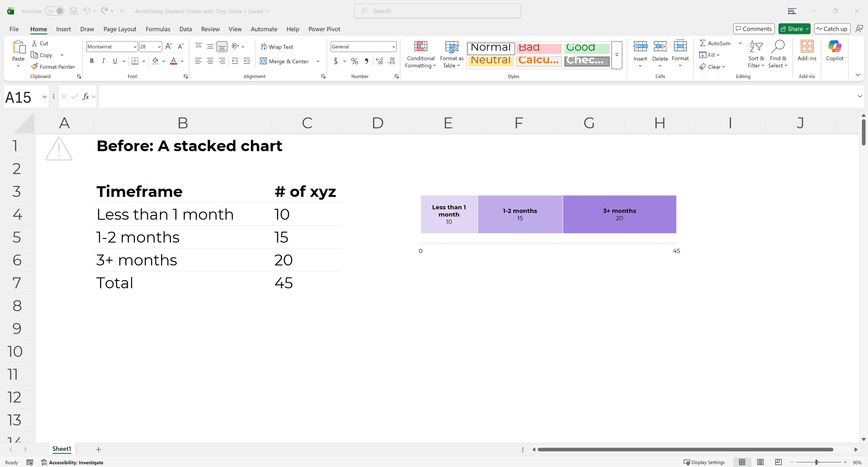Click the Percent Style icon
The height and width of the screenshot is (467, 868).
tap(355, 61)
